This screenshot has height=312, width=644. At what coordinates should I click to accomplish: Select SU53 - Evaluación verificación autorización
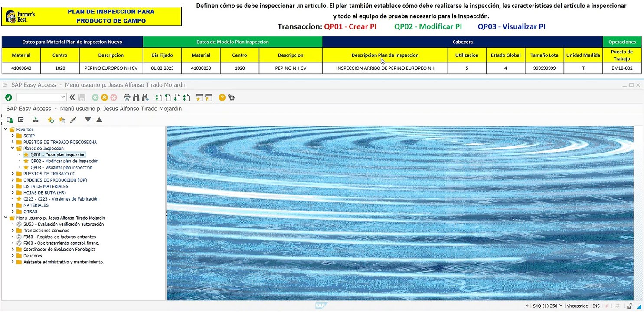pyautogui.click(x=63, y=224)
